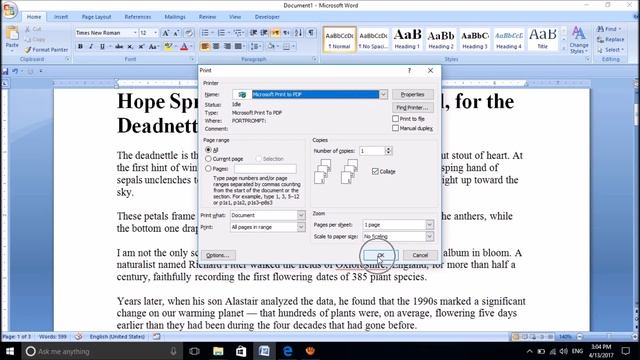Switch to the Insert ribbon tab
The height and width of the screenshot is (360, 640).
pos(61,17)
